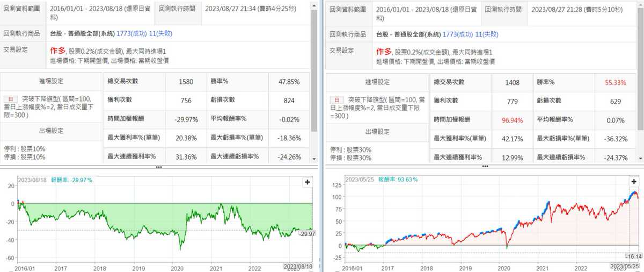Click the scroll-down arrow of the right report panel
The image size is (644, 272).
(640, 159)
